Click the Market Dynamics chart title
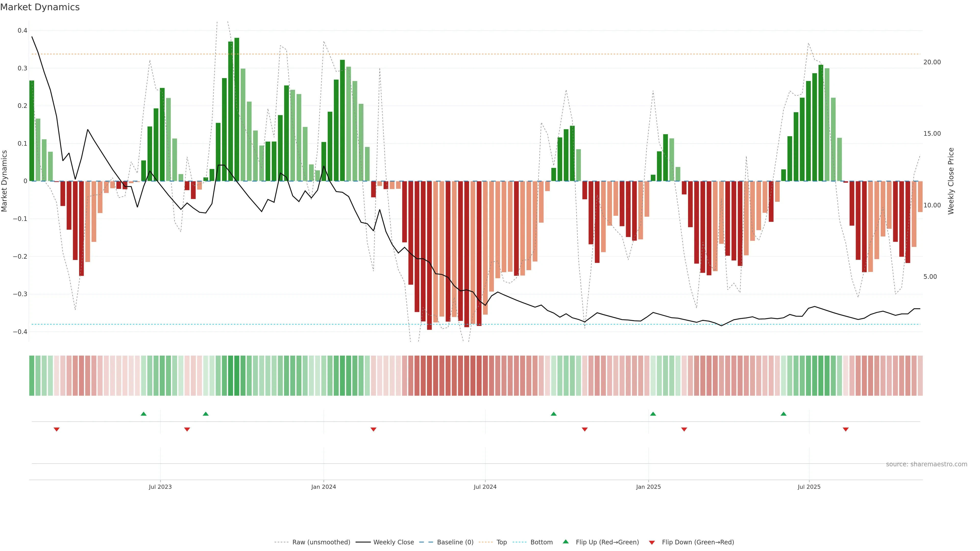 pyautogui.click(x=40, y=7)
